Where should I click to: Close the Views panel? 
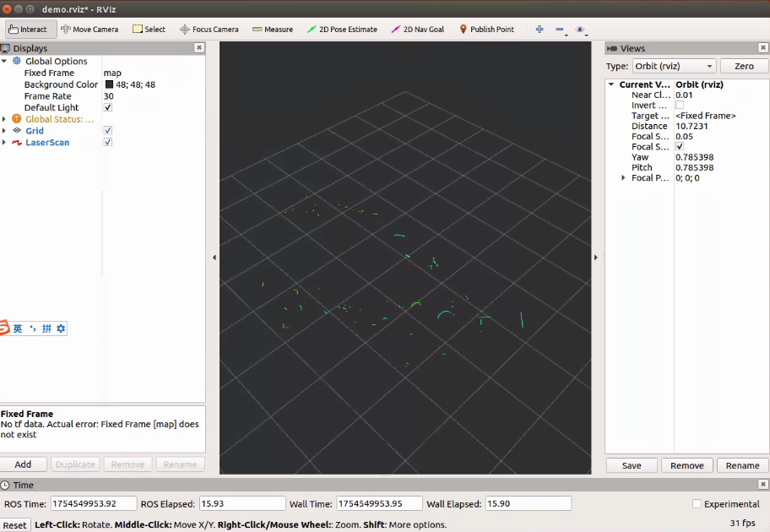[x=762, y=47]
